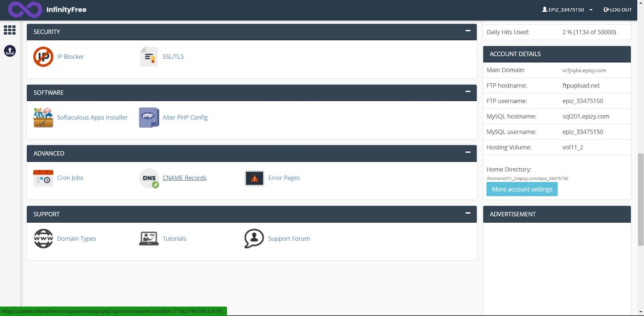This screenshot has width=644, height=316.
Task: Click More account settings button
Action: pos(522,189)
